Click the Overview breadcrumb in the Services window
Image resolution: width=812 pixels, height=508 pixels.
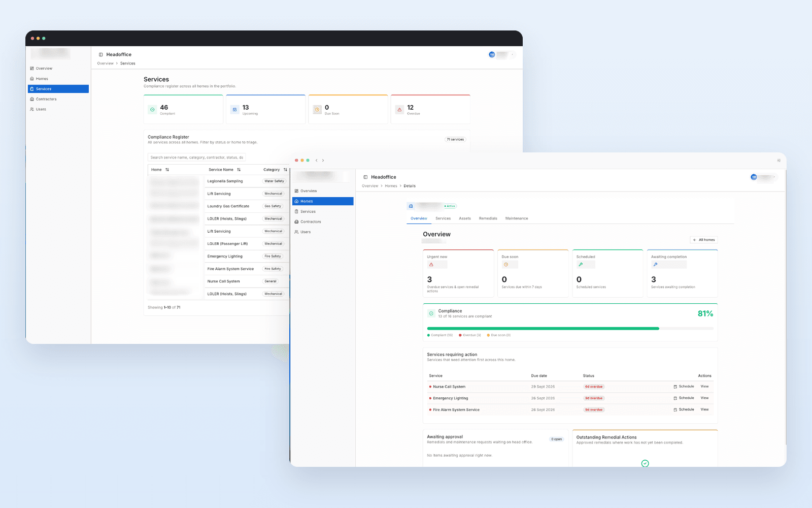(x=106, y=63)
